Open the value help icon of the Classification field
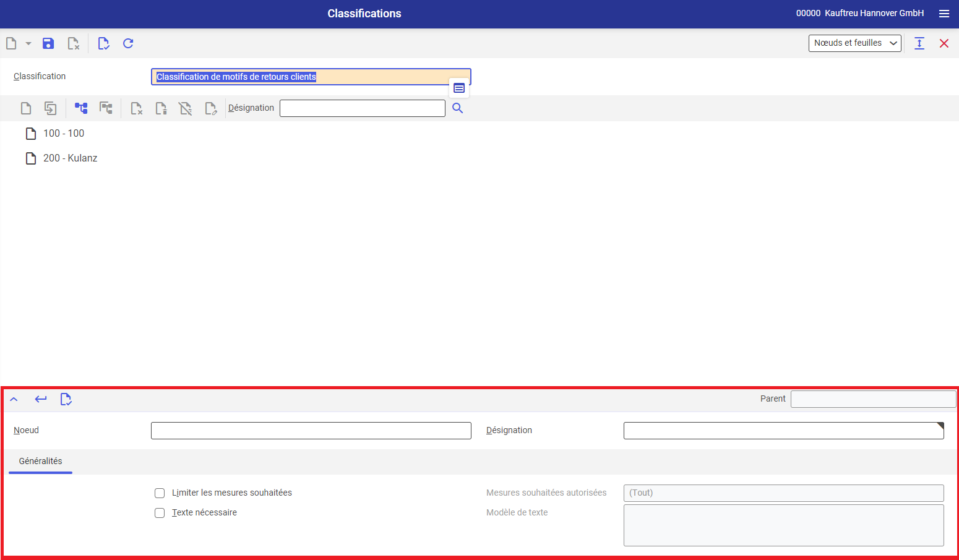 [459, 88]
